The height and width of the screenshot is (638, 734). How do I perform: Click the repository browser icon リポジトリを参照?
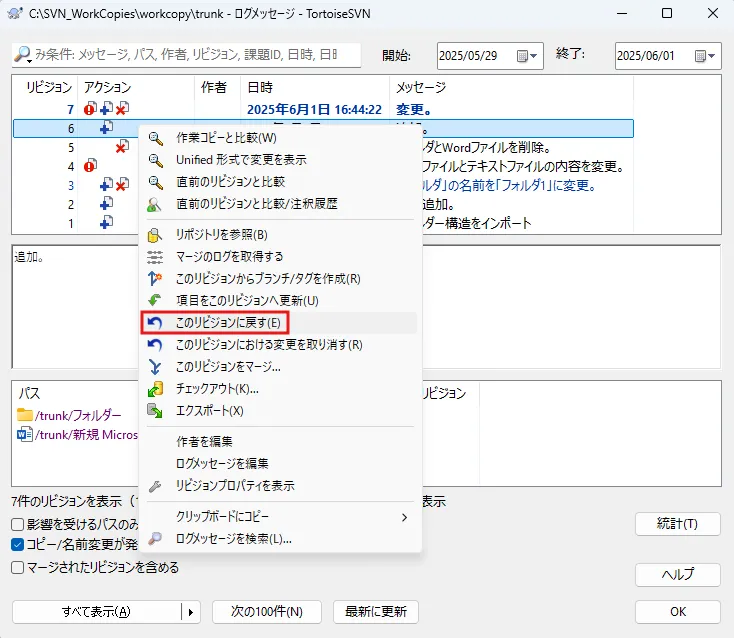pos(154,235)
